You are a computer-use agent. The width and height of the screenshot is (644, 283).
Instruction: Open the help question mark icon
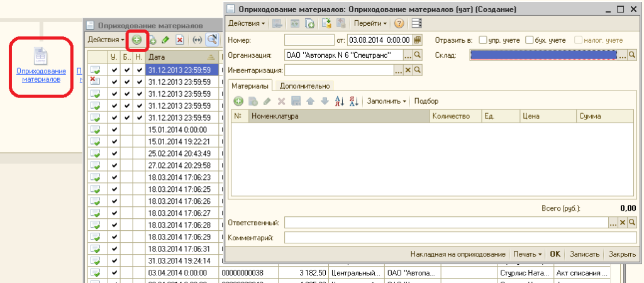[x=399, y=23]
